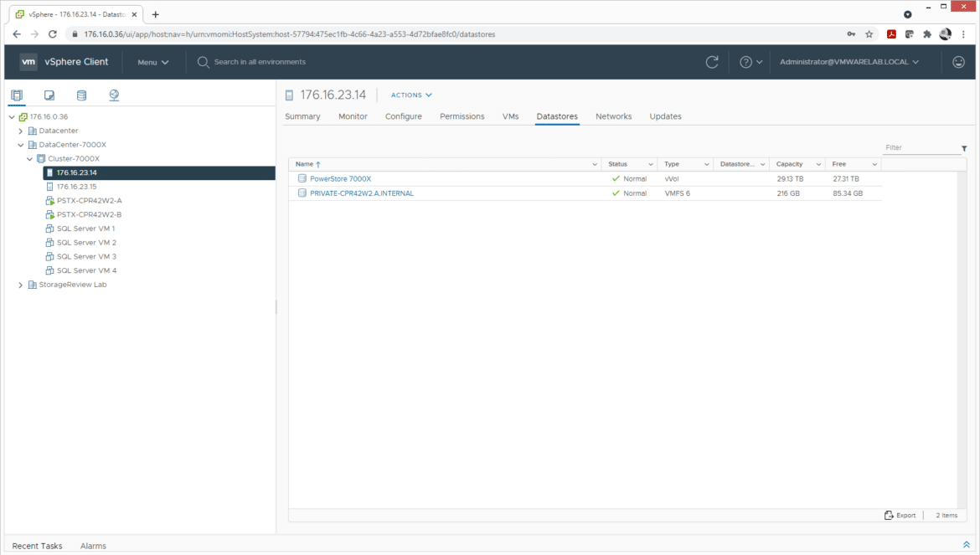Reload the browser page
Screen dimensions: 980x555
point(53,34)
